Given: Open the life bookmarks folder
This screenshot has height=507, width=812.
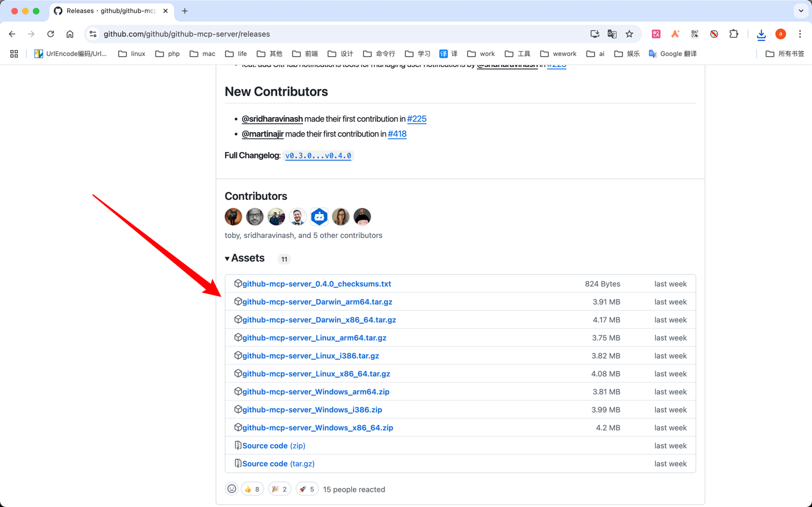Looking at the screenshot, I should click(236, 54).
